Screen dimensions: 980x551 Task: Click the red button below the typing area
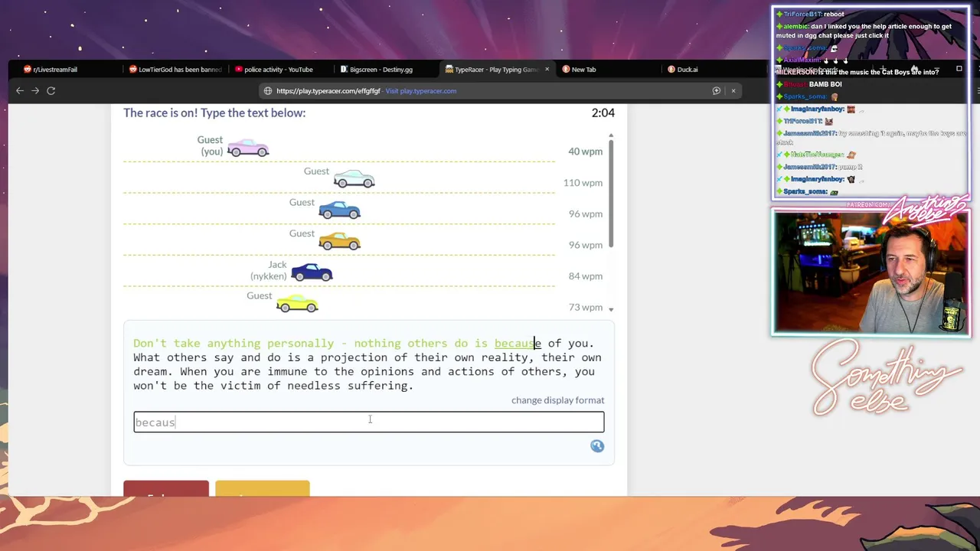click(166, 488)
